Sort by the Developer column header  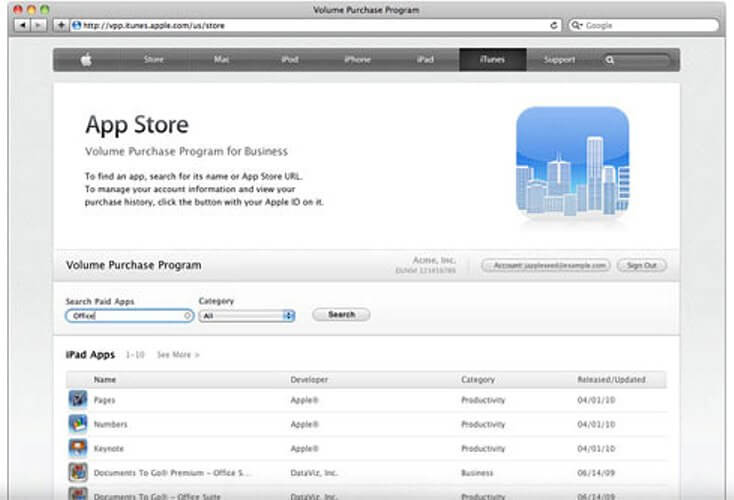click(309, 380)
